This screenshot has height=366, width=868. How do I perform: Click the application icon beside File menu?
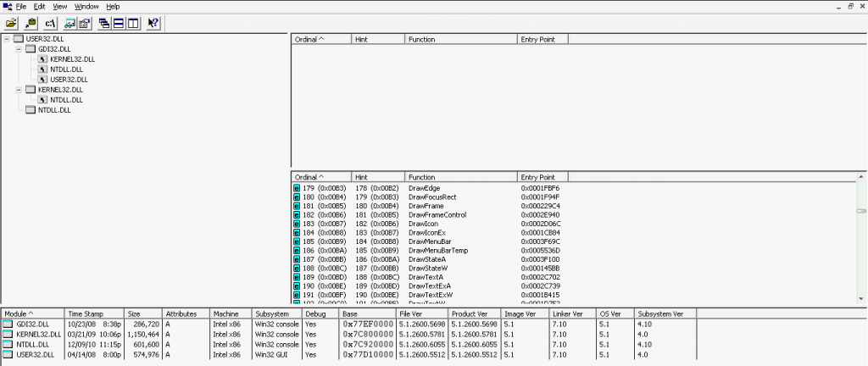tap(7, 7)
